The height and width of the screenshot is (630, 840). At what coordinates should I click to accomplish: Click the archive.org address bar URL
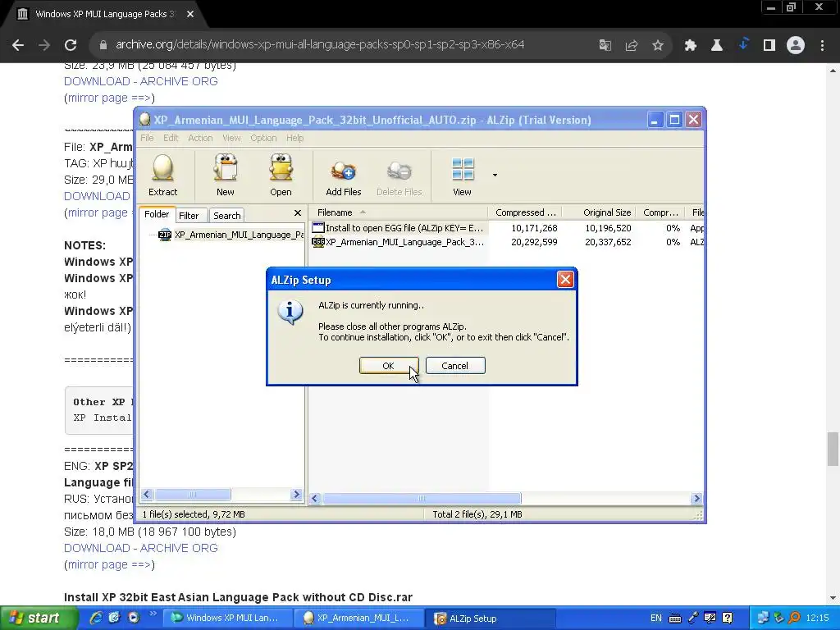(320, 44)
